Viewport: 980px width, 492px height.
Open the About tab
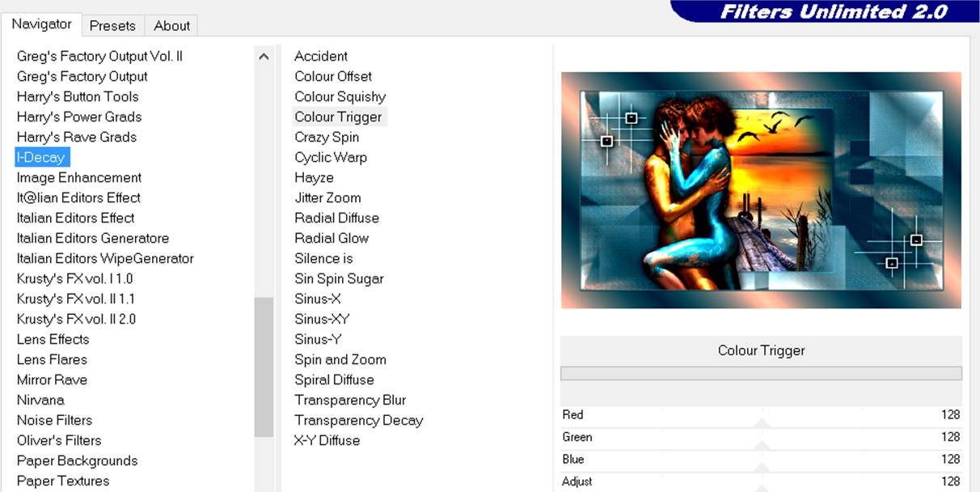click(171, 26)
